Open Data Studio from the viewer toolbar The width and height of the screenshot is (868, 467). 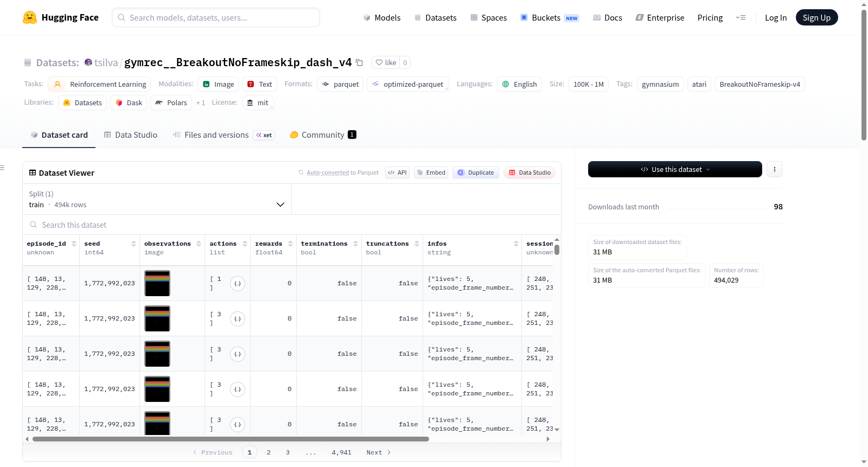(529, 172)
